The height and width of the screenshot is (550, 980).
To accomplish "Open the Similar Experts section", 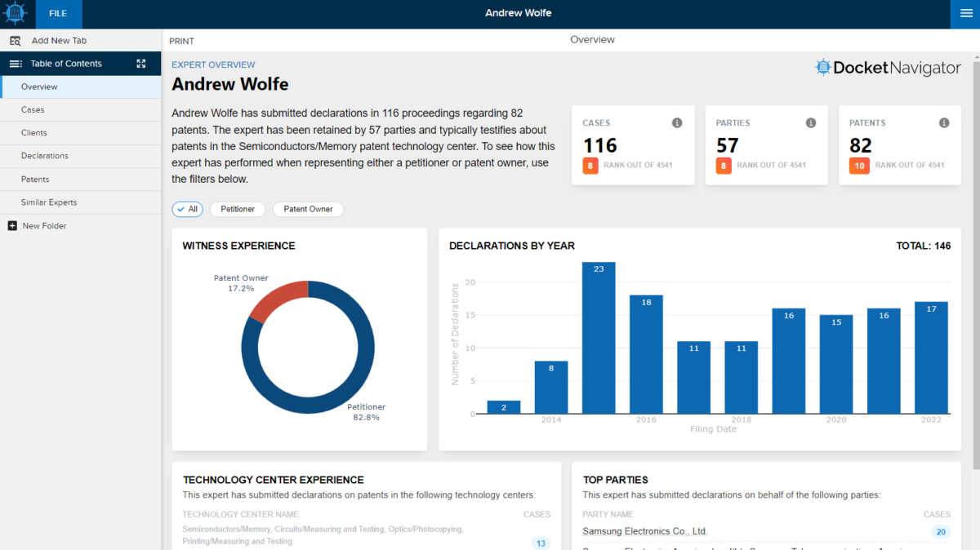I will tap(49, 202).
